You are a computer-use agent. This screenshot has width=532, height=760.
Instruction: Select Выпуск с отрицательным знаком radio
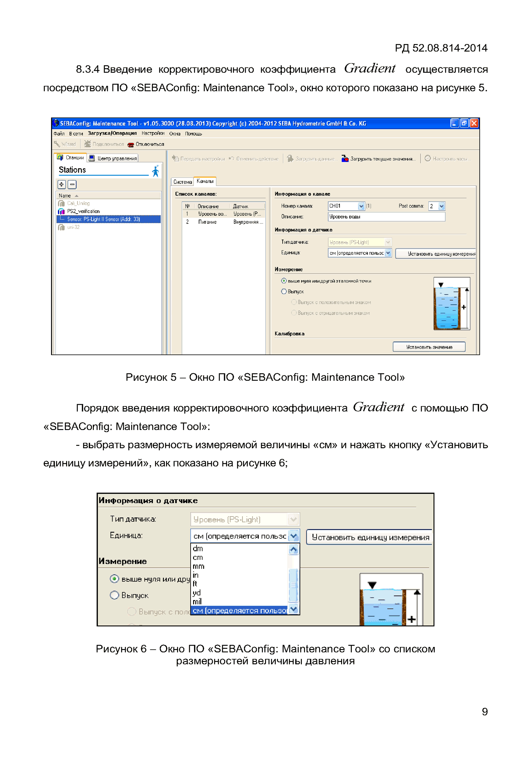pos(294,313)
